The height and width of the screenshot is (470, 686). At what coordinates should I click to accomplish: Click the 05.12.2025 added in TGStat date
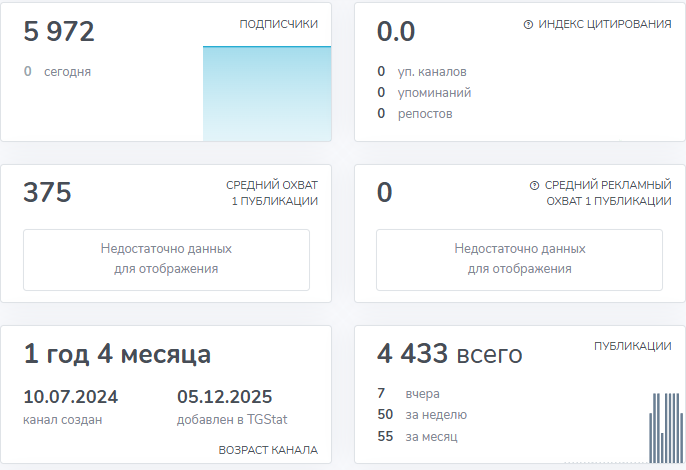point(224,397)
